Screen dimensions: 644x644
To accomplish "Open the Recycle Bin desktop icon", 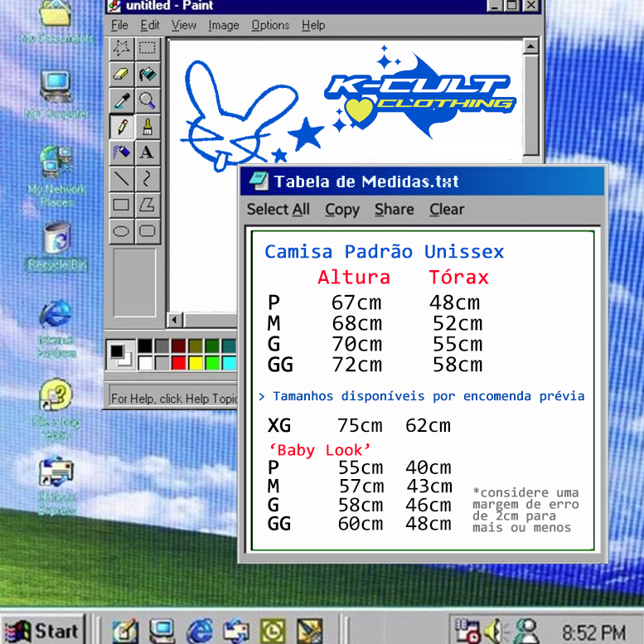I will [x=56, y=240].
